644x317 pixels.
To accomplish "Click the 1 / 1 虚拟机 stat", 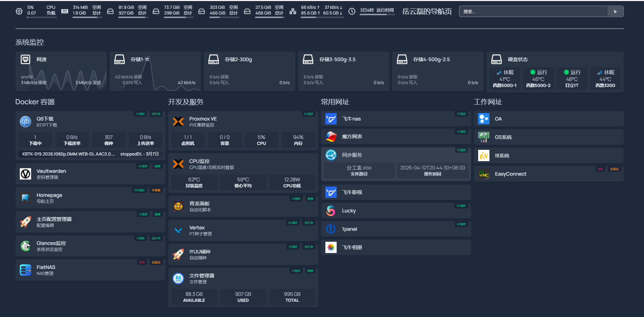I will point(188,140).
